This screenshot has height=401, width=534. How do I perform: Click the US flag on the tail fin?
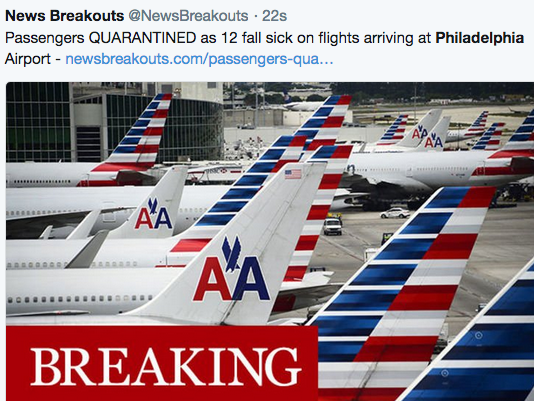click(x=293, y=174)
